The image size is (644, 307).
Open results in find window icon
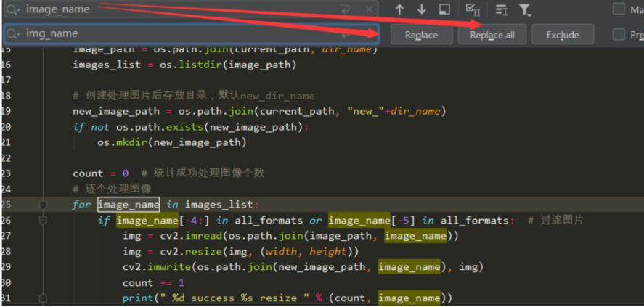(x=444, y=10)
